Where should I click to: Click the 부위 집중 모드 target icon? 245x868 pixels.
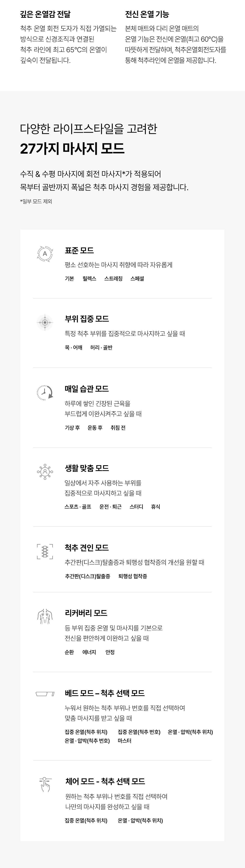[x=45, y=322]
